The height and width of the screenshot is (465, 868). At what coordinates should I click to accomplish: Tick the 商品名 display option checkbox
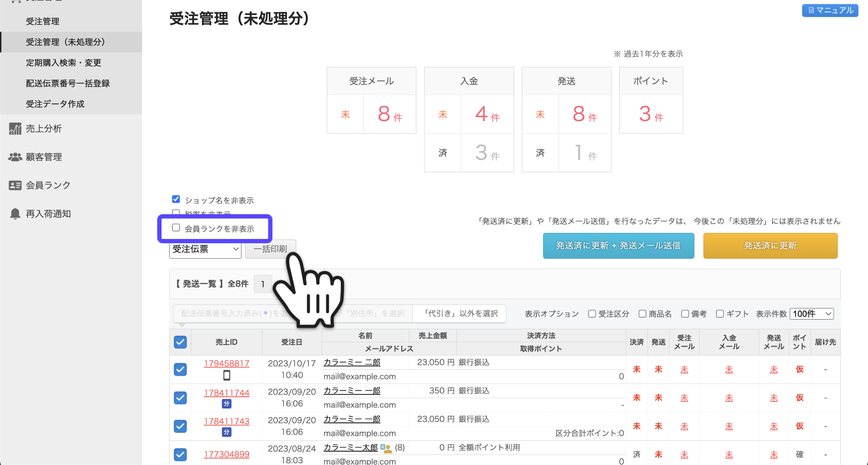(x=642, y=314)
